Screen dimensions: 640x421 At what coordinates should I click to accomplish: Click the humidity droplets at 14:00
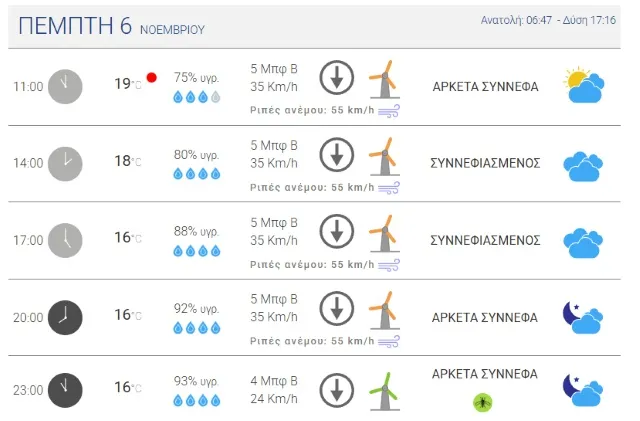pyautogui.click(x=196, y=174)
